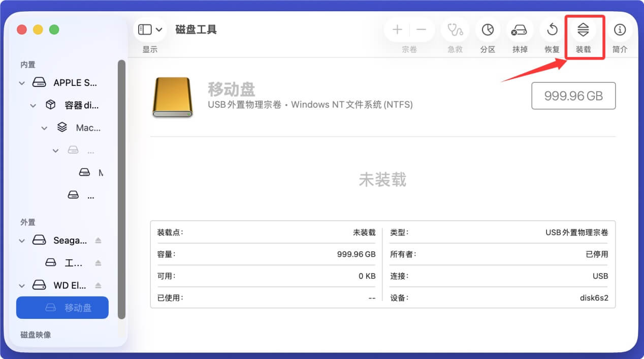Run 急救 (First Aid) on the disk
Image resolution: width=644 pixels, height=359 pixels.
point(455,29)
